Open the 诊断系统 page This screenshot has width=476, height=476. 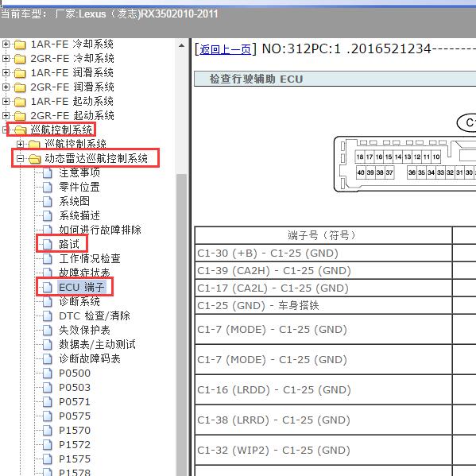click(79, 301)
